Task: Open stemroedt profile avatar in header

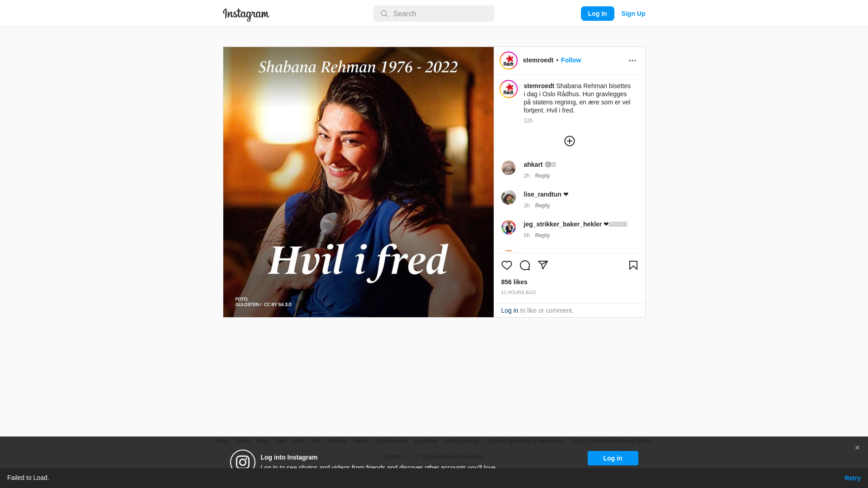Action: [509, 61]
